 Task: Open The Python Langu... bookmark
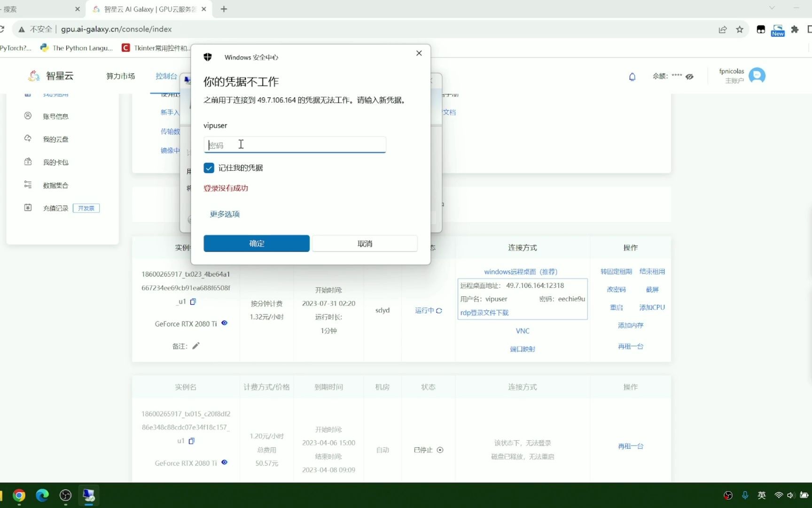click(76, 48)
